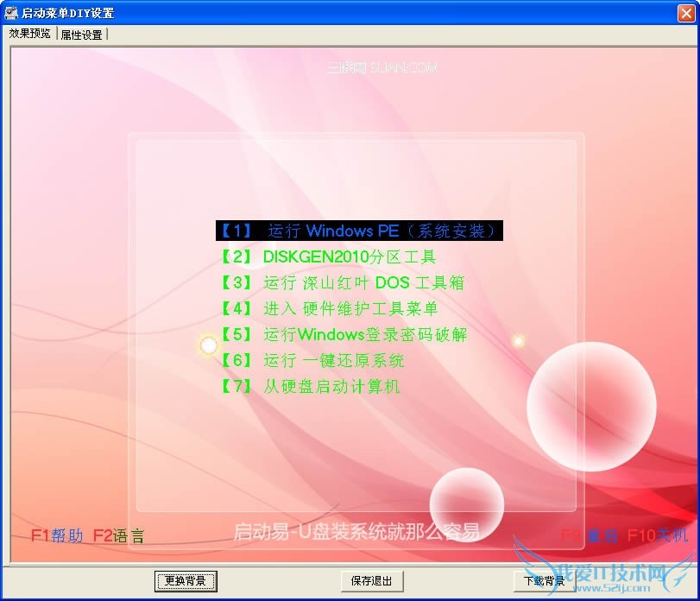Close the 启动菜单DIY设置 window

point(686,13)
